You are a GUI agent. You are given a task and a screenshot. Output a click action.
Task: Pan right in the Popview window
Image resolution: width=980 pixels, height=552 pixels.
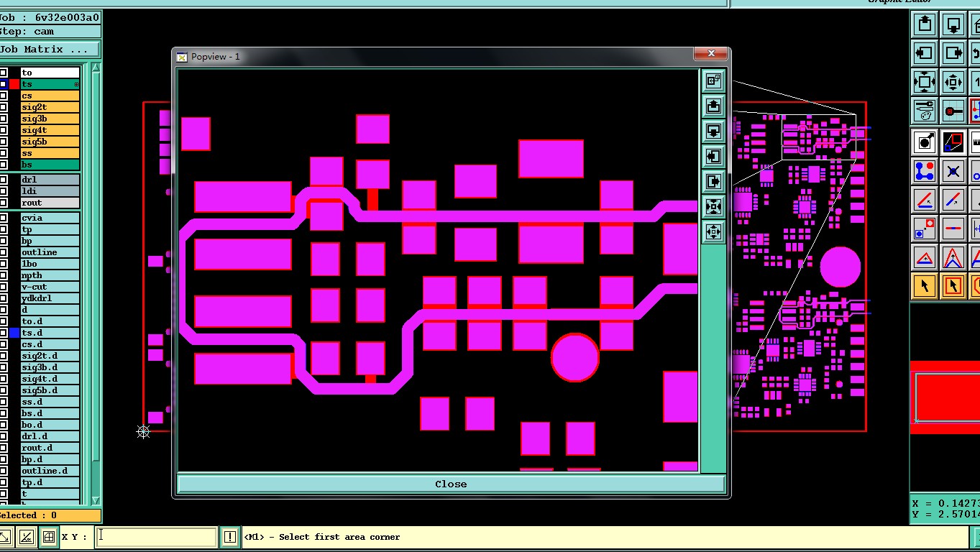point(713,181)
